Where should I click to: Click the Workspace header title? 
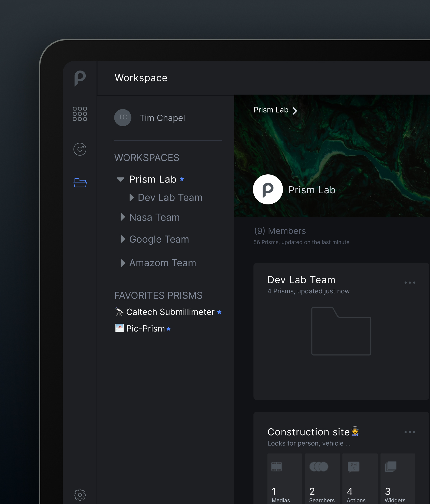(x=141, y=78)
